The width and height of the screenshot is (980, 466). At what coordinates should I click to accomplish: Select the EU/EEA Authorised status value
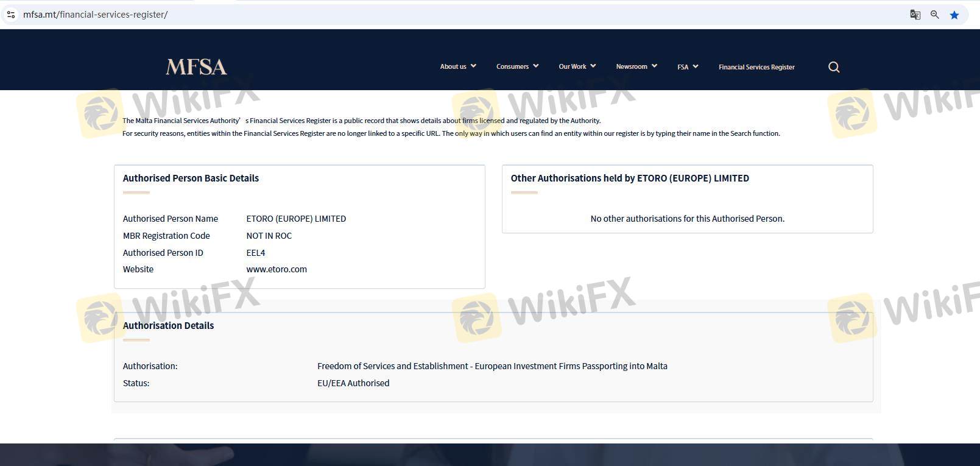click(353, 383)
